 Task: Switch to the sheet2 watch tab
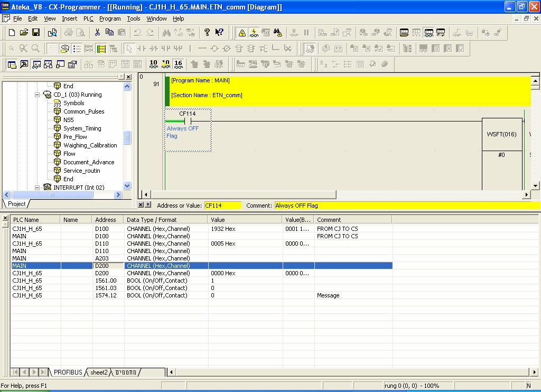coord(99,372)
